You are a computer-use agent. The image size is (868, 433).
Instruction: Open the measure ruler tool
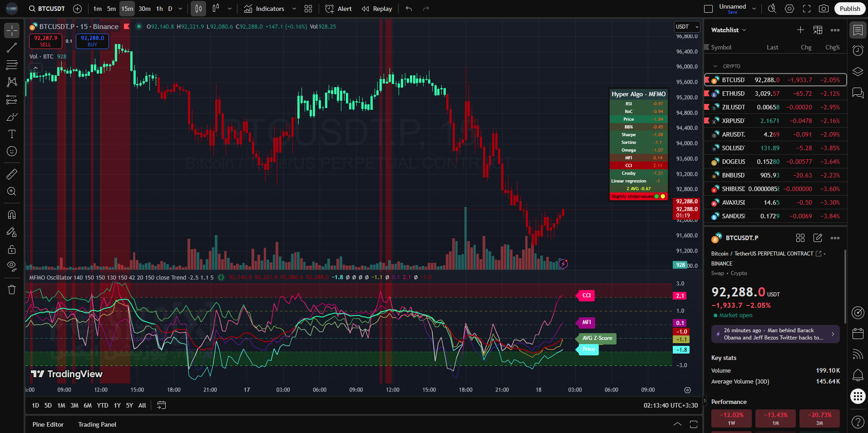(12, 174)
